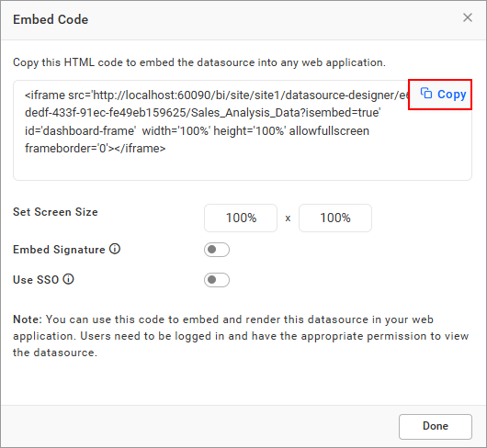The width and height of the screenshot is (487, 448).
Task: Click the Use SSO info icon
Action: 68,279
